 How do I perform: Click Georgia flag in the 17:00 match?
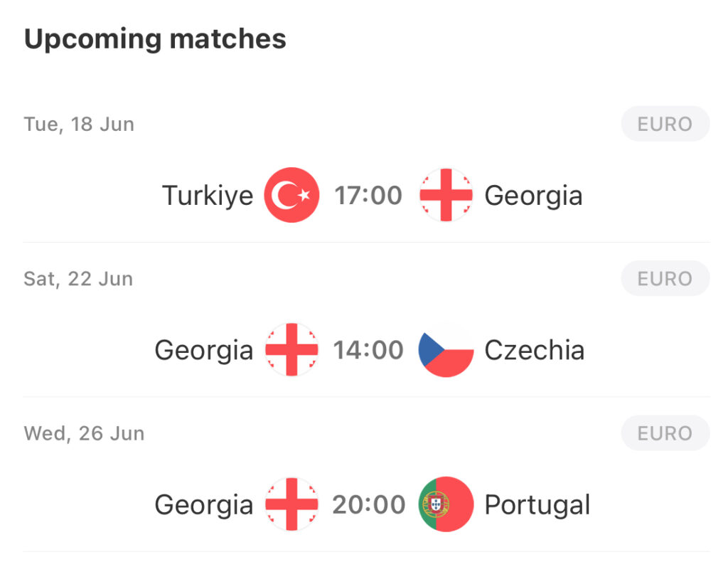point(446,195)
